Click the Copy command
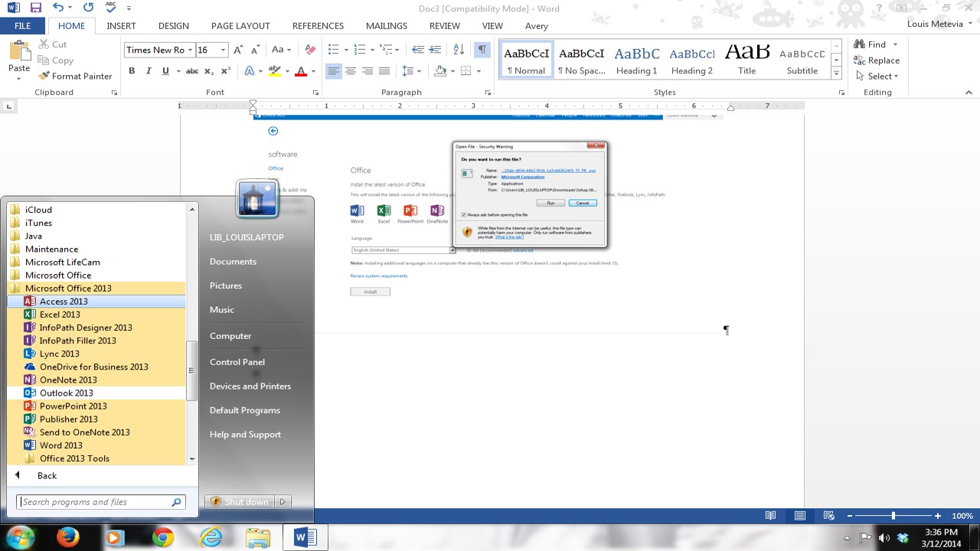This screenshot has width=980, height=551. pyautogui.click(x=56, y=60)
